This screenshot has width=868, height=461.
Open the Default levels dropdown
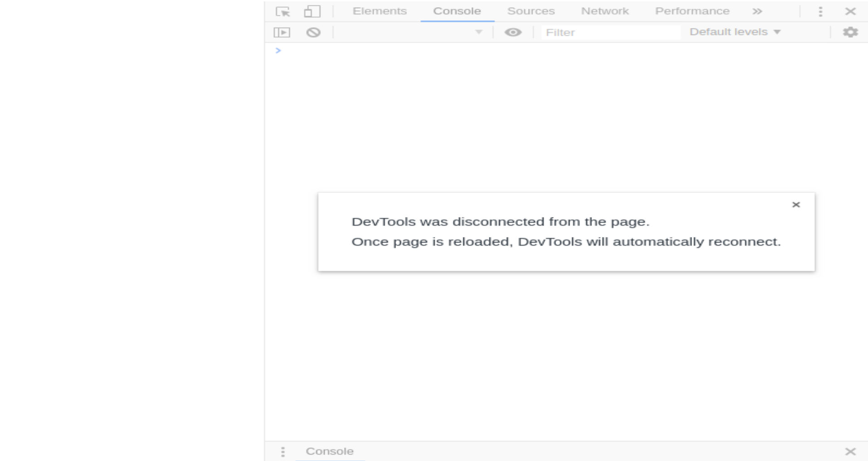(x=735, y=32)
